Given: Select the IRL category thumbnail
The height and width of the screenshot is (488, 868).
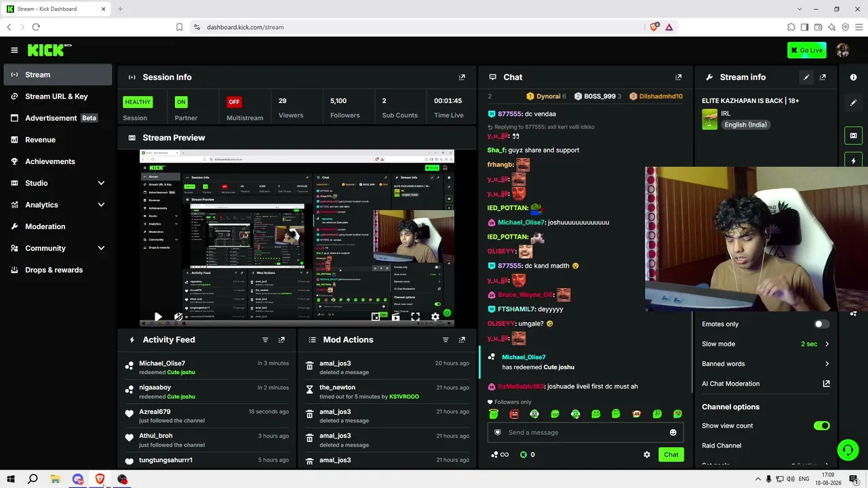Looking at the screenshot, I should click(x=709, y=119).
